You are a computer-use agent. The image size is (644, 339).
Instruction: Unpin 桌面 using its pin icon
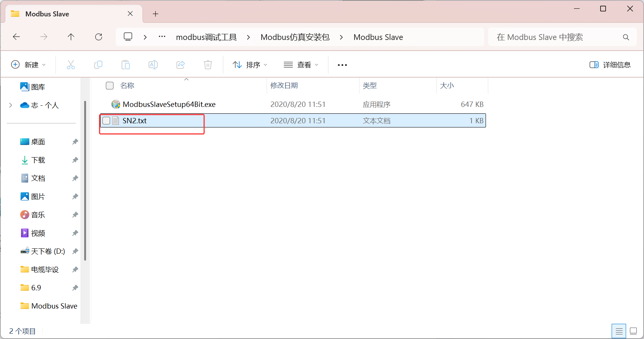(75, 142)
